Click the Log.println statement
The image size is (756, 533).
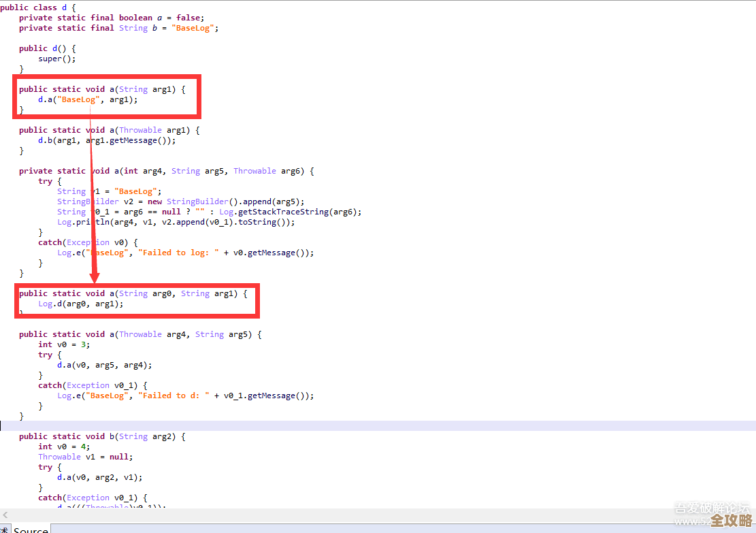point(176,222)
